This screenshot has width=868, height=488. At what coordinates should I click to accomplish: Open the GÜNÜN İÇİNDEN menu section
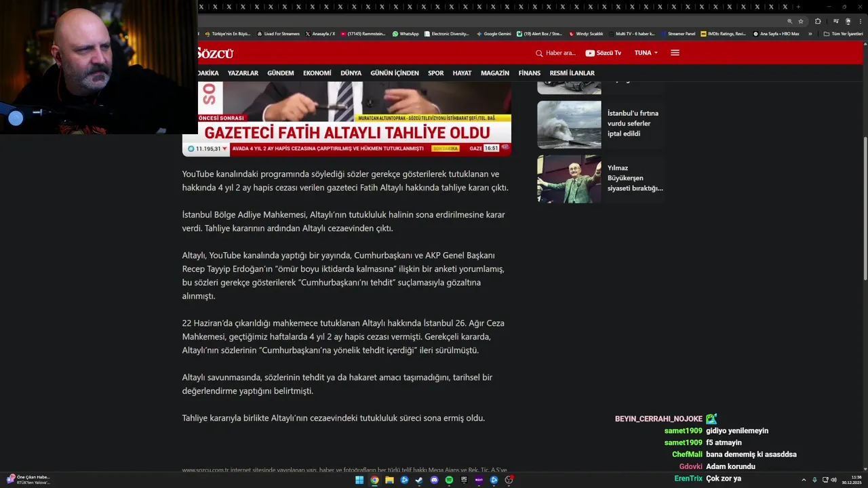[x=395, y=73]
